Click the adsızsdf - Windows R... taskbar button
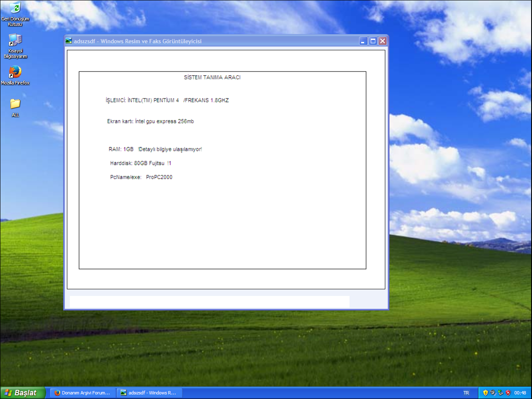 149,393
